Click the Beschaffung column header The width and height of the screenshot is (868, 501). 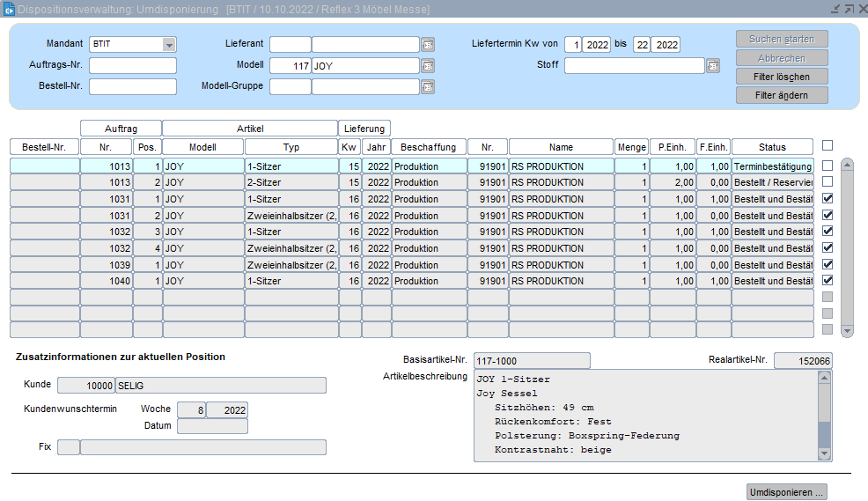tap(428, 147)
